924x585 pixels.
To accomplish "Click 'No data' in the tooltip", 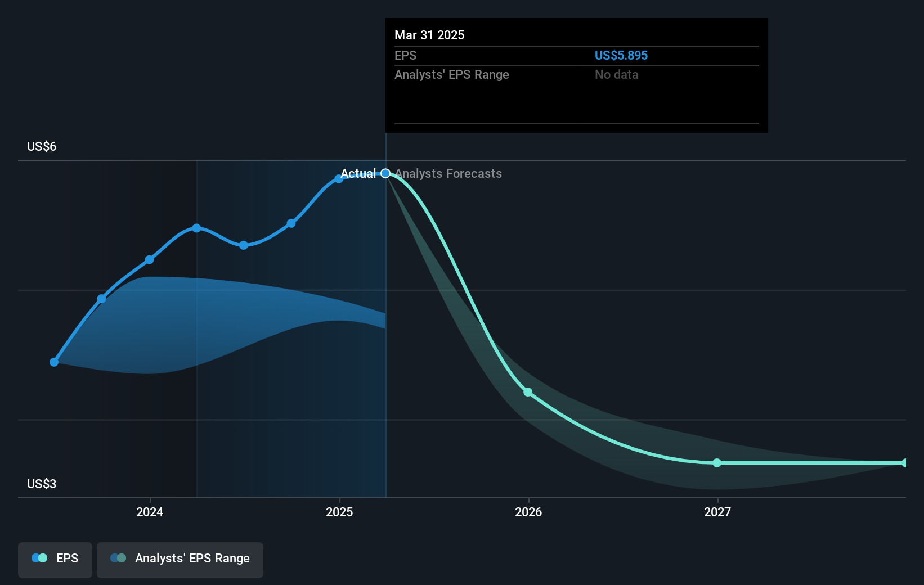I will point(616,74).
